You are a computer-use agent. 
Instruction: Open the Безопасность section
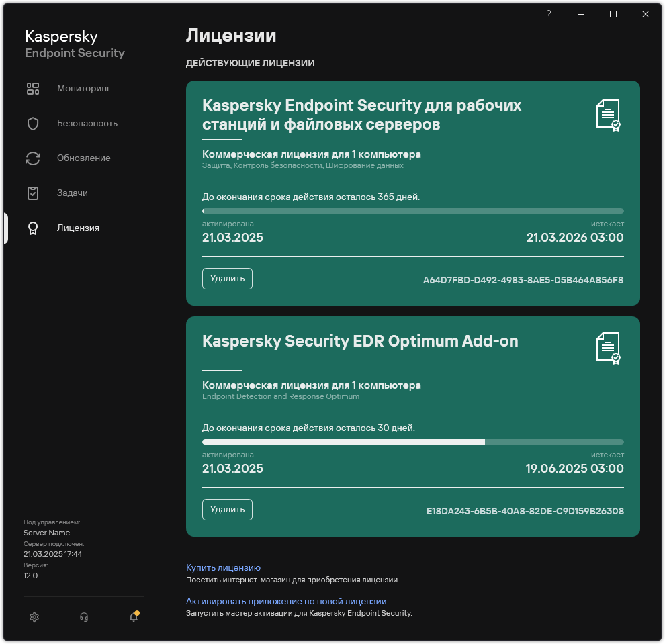click(87, 123)
